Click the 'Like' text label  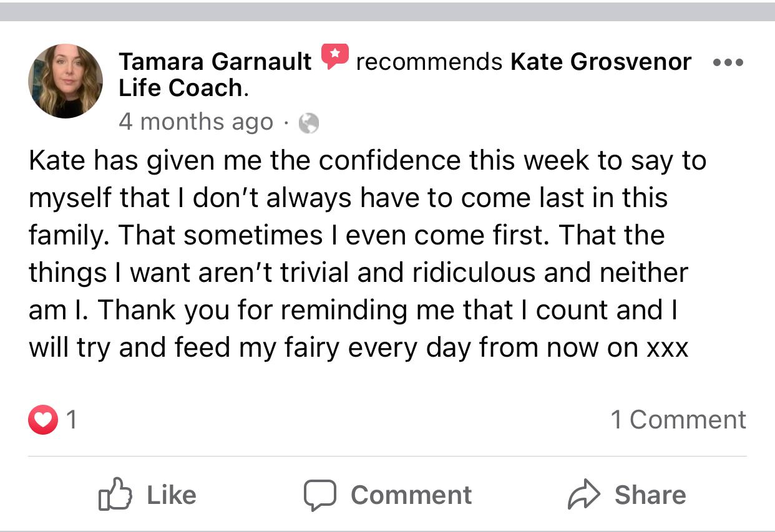[x=172, y=495]
